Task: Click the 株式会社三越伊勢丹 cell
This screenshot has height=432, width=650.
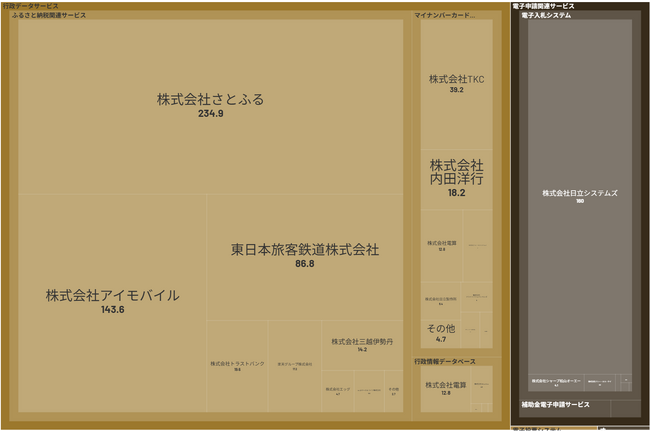Action: 362,344
